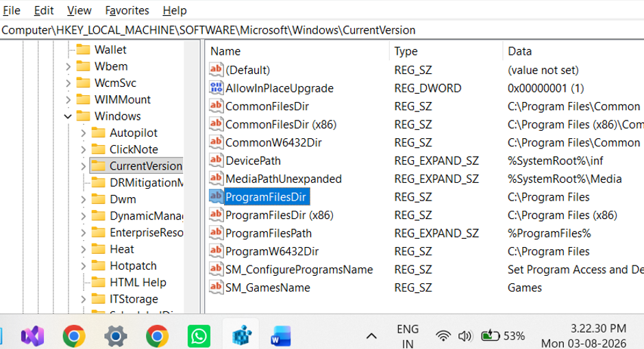Viewport: 644px width, 349px height.
Task: Click the tree pane vertical scrollbar
Action: [x=192, y=177]
